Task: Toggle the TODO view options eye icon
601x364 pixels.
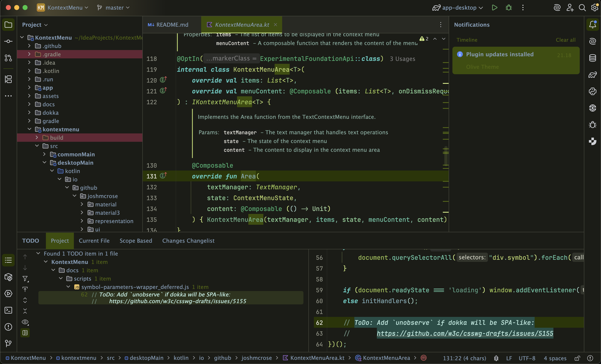Action: [25, 322]
